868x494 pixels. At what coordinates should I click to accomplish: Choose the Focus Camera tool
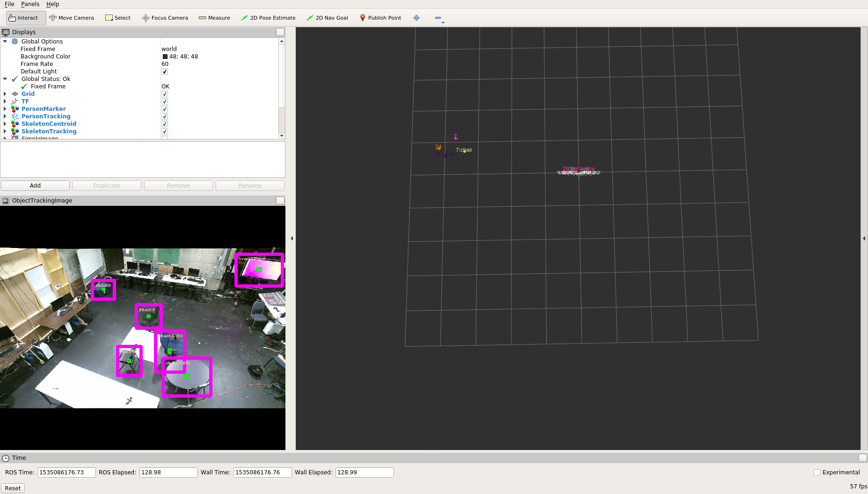coord(165,18)
